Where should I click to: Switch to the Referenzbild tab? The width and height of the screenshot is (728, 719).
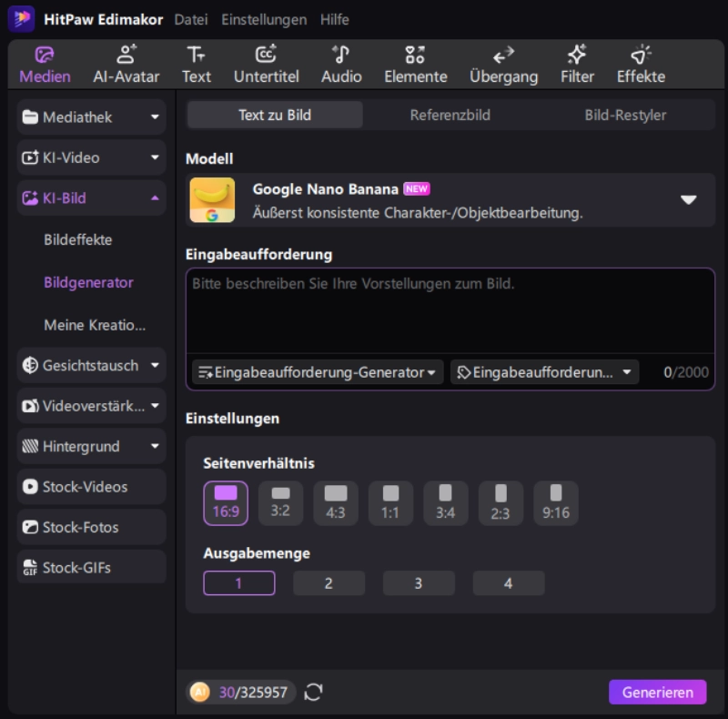coord(450,115)
